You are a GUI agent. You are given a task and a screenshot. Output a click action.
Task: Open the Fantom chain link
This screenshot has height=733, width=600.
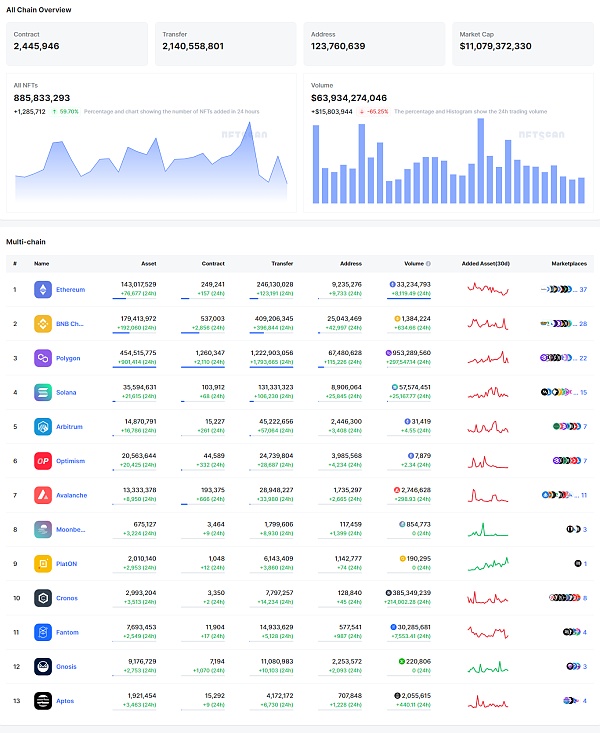67,632
